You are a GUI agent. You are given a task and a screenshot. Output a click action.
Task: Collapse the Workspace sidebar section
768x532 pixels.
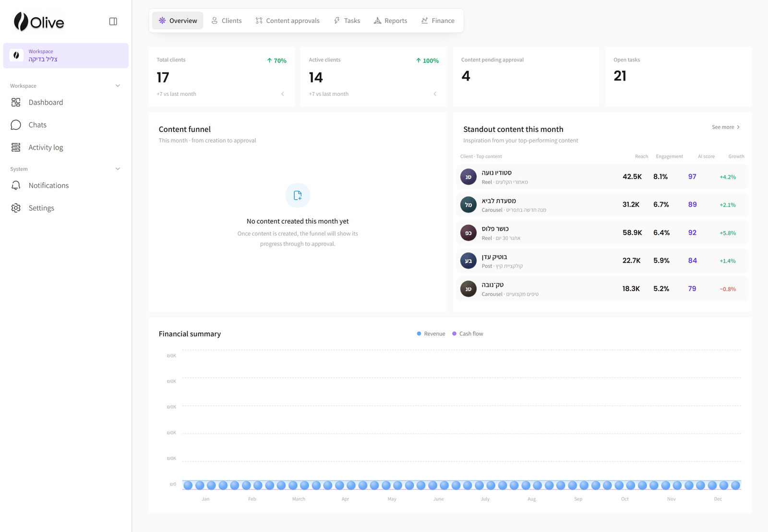pos(118,86)
